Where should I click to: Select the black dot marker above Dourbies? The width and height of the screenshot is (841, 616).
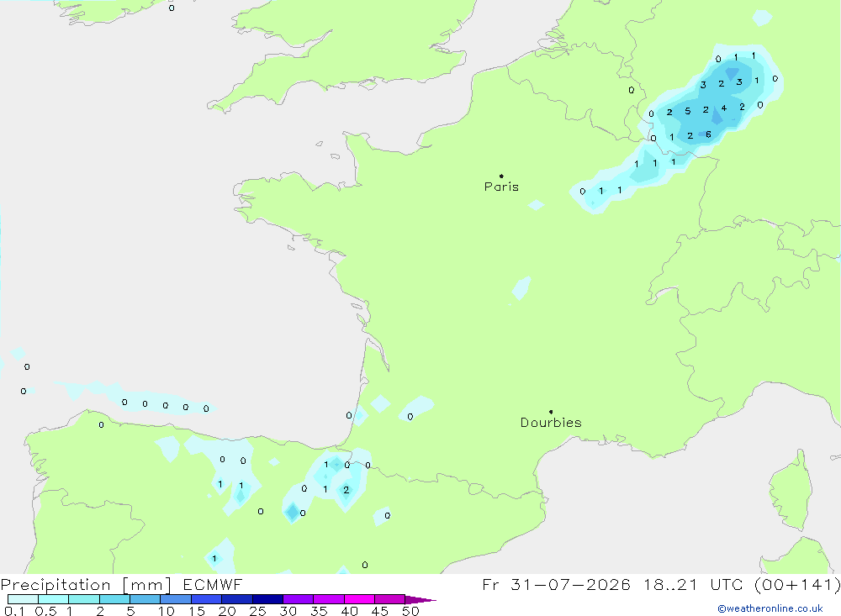(551, 412)
